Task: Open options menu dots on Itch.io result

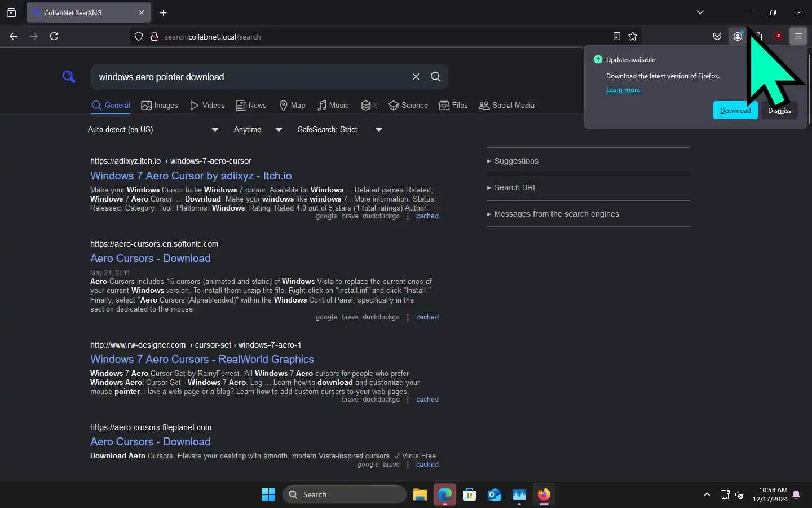Action: tap(408, 216)
